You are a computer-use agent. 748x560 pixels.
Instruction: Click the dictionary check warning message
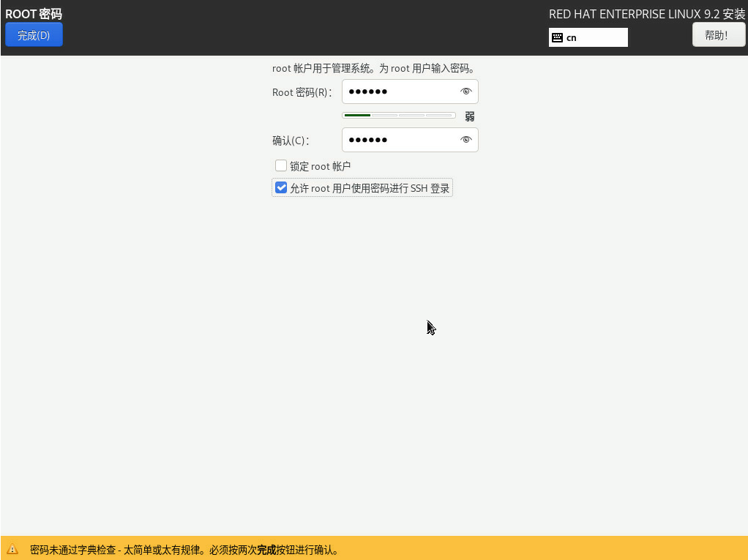[184, 550]
